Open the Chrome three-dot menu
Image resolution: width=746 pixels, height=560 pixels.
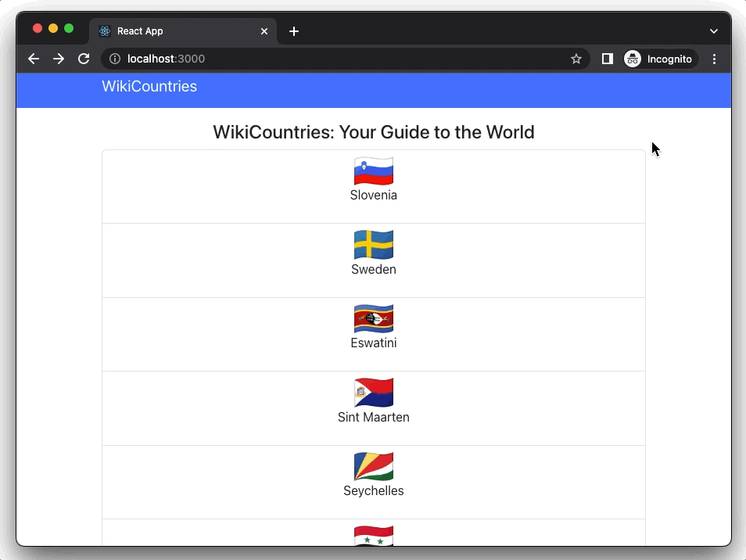pos(715,59)
